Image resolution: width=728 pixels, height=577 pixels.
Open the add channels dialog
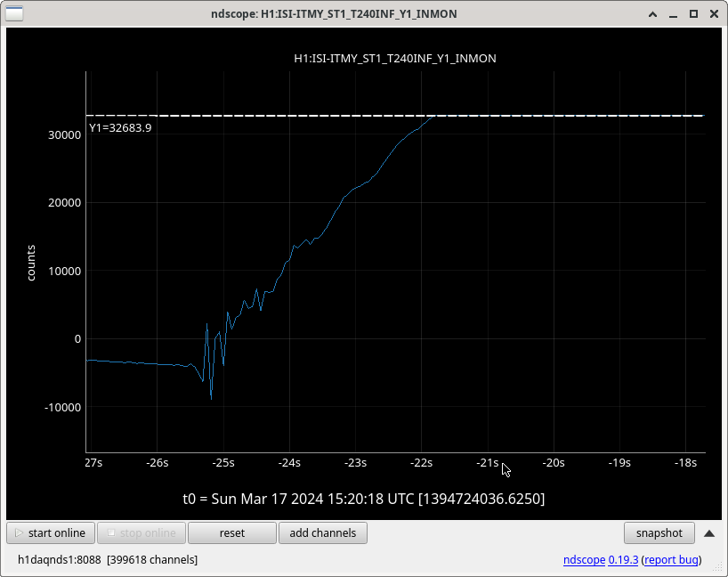[x=322, y=532]
